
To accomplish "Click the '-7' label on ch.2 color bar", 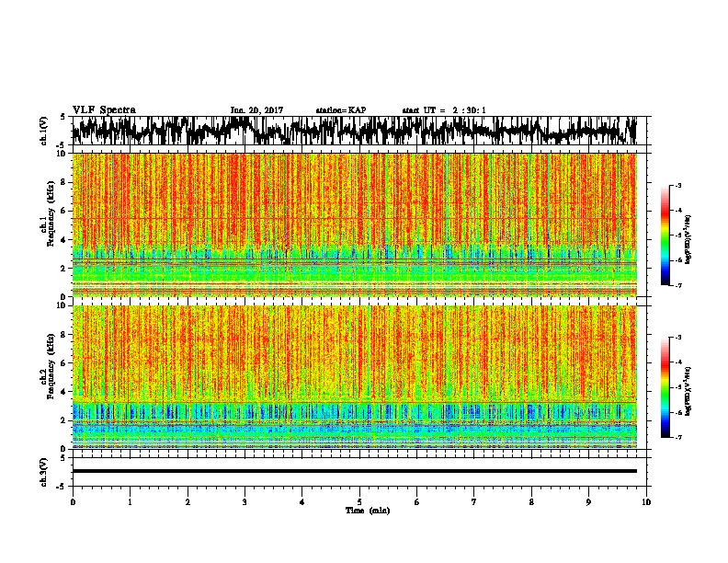I will [x=677, y=437].
